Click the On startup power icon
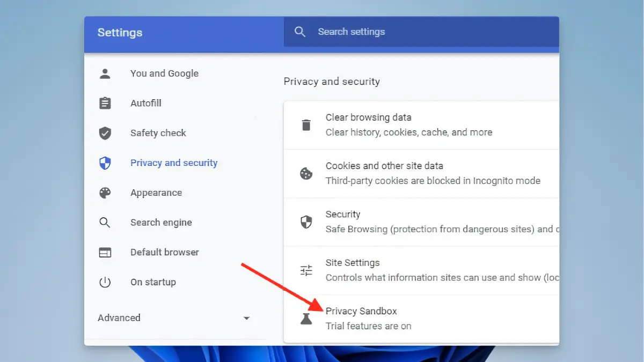 [x=105, y=282]
